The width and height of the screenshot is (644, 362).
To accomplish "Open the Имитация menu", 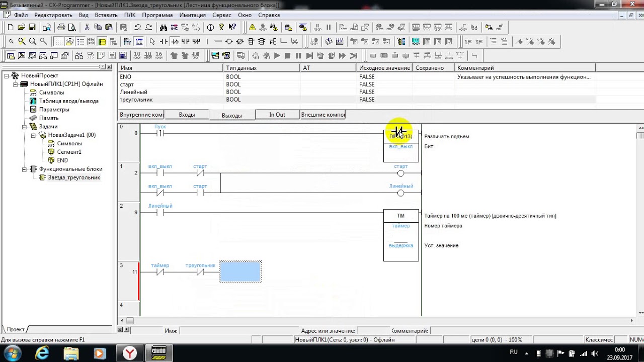I will [x=192, y=15].
